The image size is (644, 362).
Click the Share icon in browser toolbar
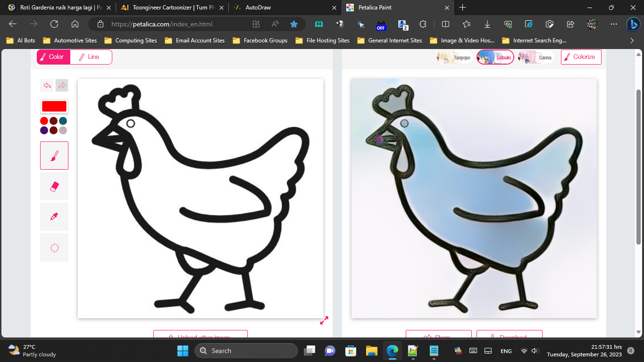(570, 24)
